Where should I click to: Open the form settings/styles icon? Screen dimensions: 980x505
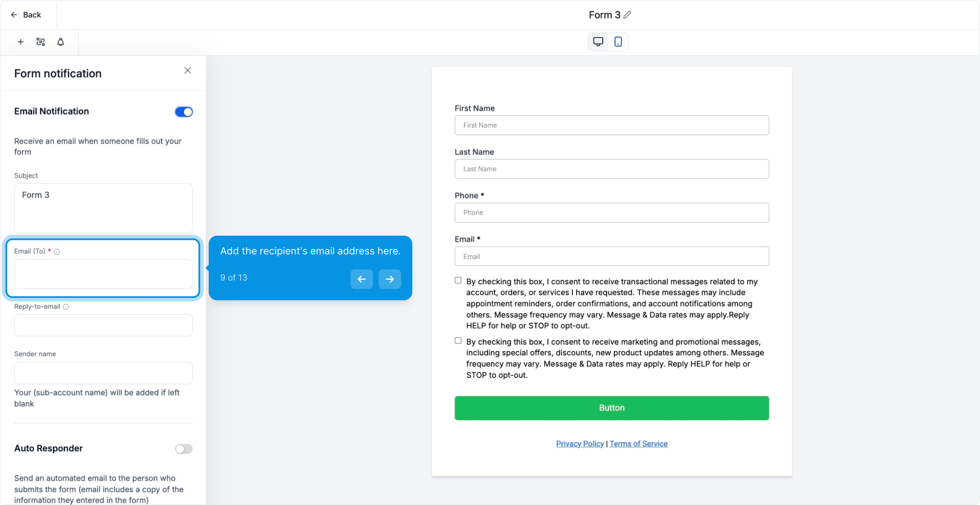tap(41, 42)
